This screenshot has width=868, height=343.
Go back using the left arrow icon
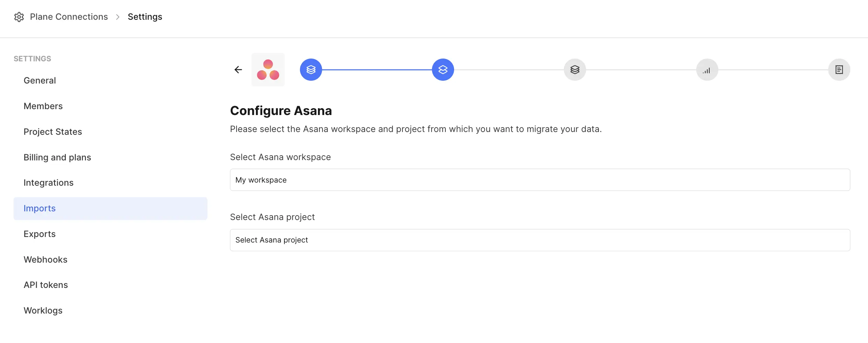click(238, 70)
